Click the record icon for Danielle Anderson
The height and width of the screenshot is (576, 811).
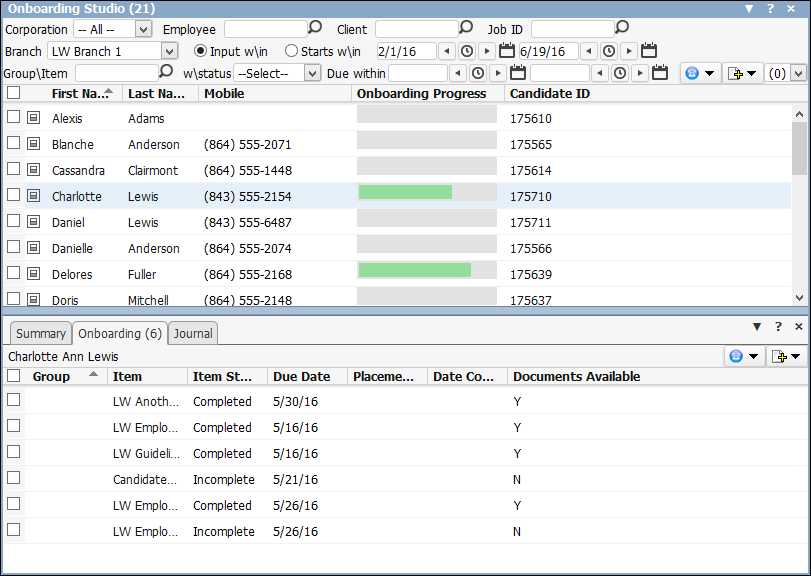[x=34, y=248]
